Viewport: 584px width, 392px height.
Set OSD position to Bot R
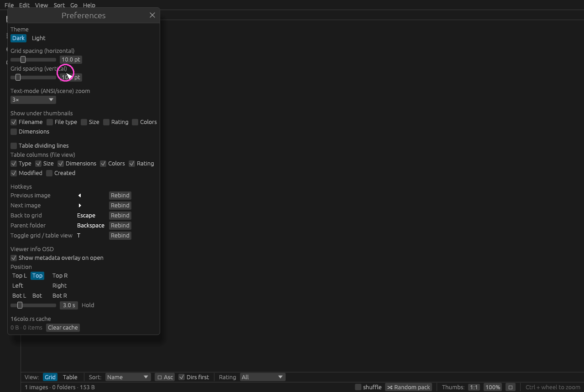point(60,296)
